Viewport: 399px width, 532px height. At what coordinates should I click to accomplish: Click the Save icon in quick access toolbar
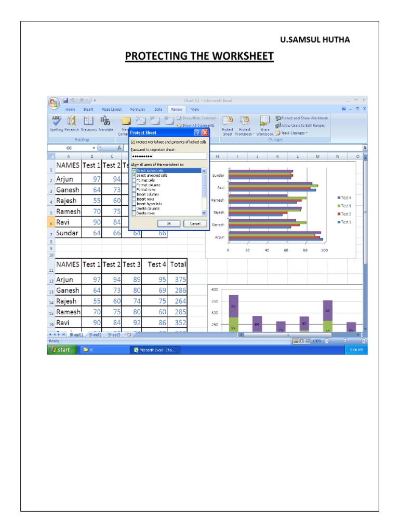click(x=65, y=100)
